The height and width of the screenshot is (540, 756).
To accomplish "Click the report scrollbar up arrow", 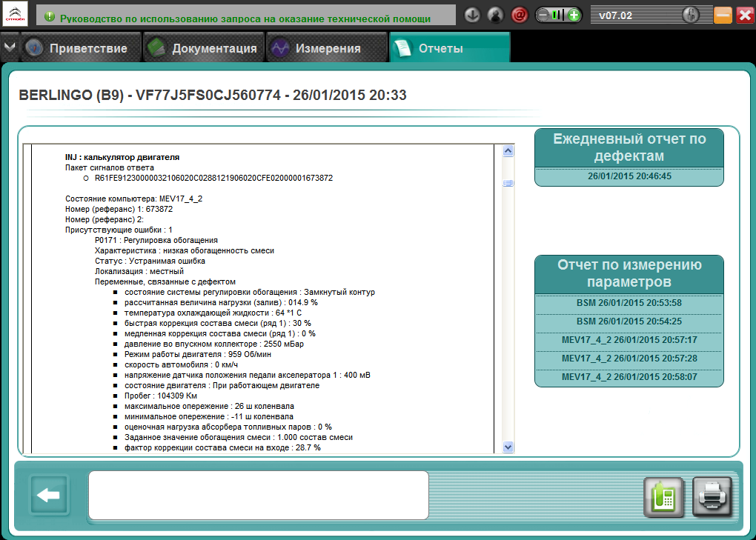I will click(508, 151).
